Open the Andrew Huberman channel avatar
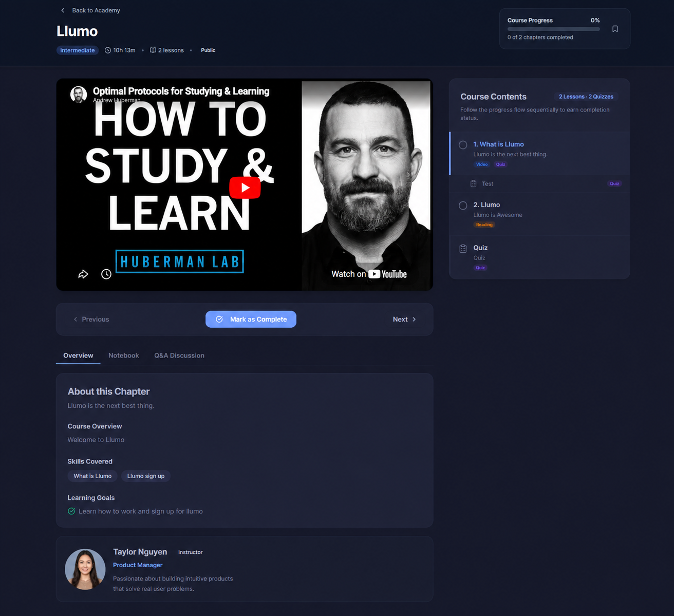The width and height of the screenshot is (674, 616). click(79, 95)
